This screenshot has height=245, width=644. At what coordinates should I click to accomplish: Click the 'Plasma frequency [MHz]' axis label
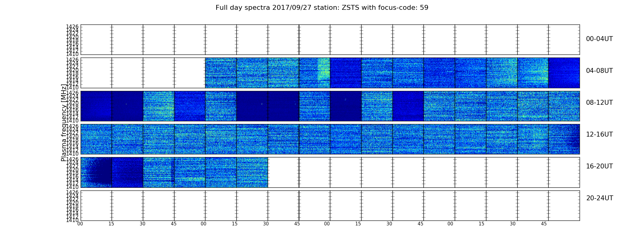tap(64, 123)
